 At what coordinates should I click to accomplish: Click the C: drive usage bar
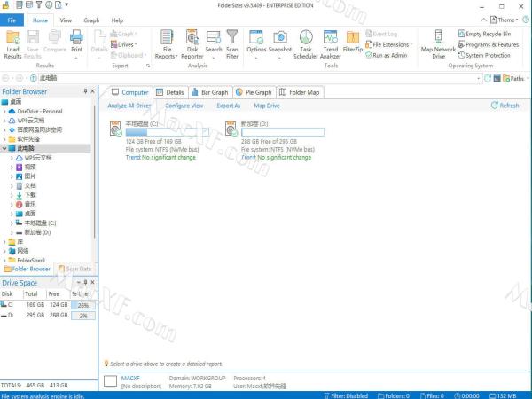(x=168, y=132)
